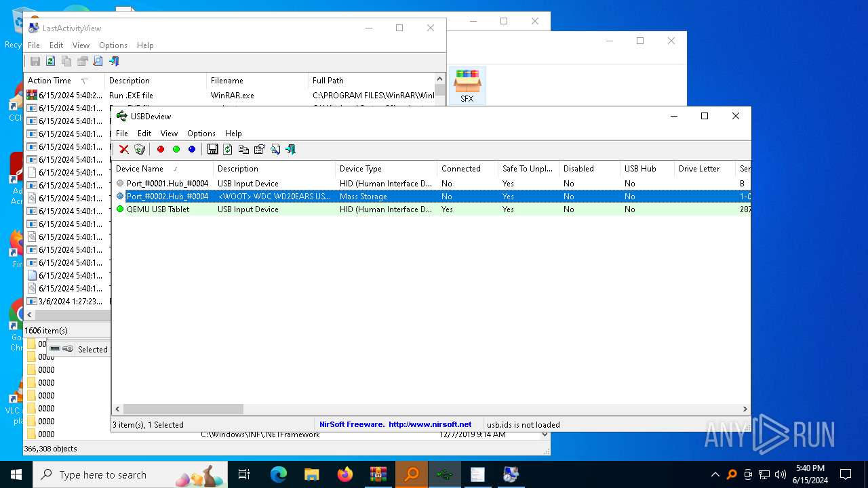Switch to WinRAR taskbar icon
The height and width of the screenshot is (488, 868).
point(378,474)
